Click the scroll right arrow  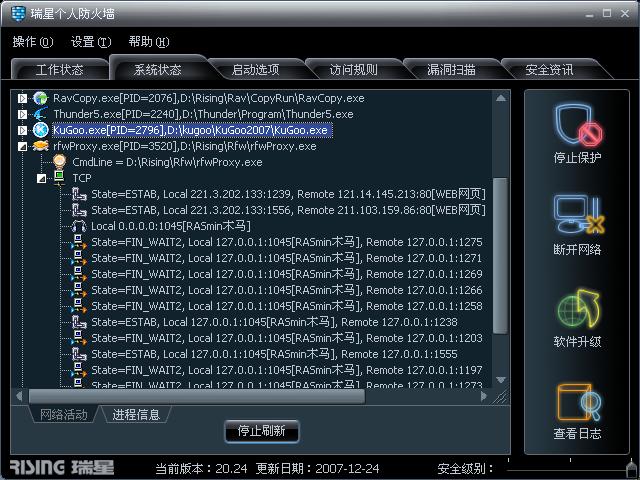pyautogui.click(x=484, y=396)
